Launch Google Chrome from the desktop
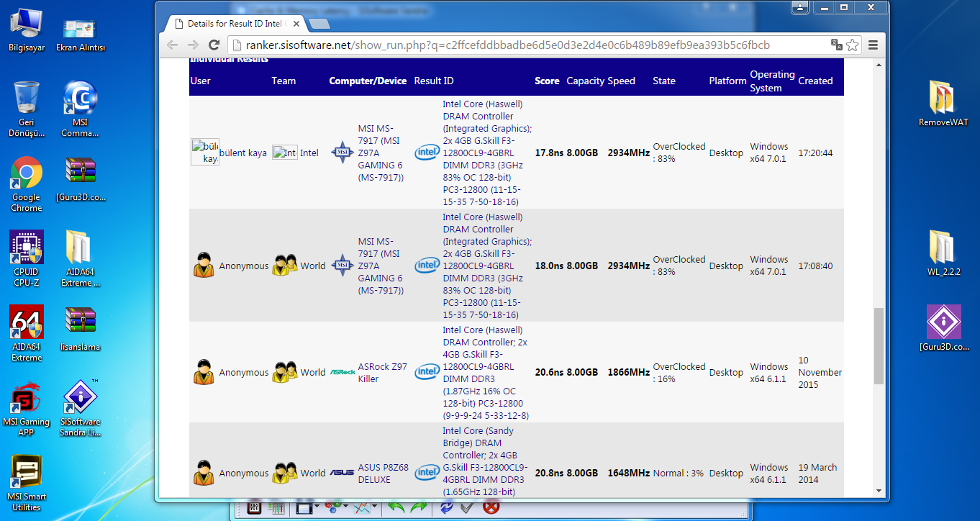Screen dimensions: 980x521 tap(27, 184)
